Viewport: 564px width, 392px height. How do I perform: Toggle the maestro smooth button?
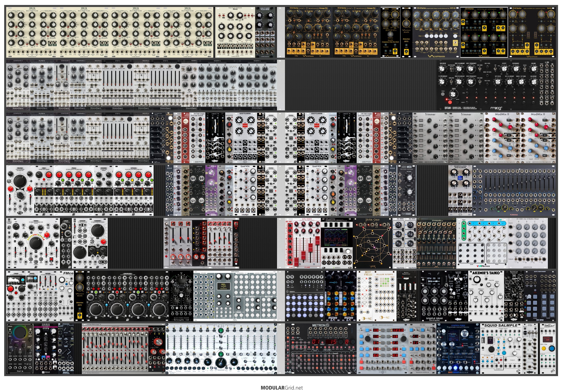pos(310,303)
